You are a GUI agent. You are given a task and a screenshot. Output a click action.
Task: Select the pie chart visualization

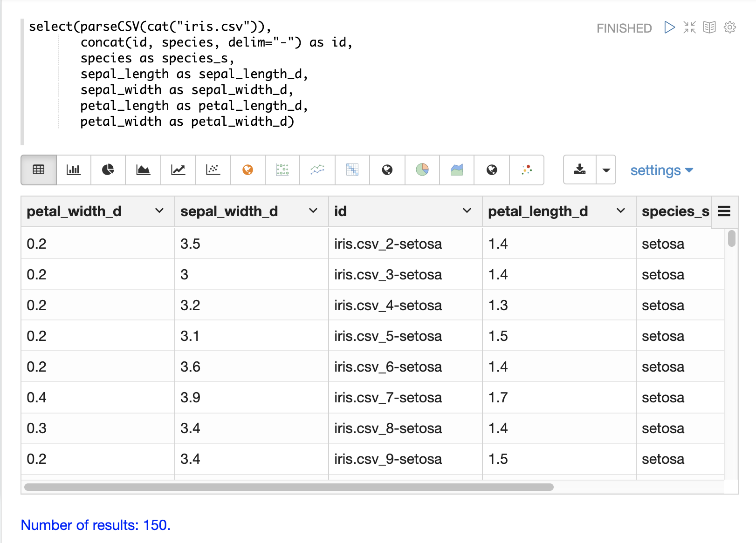coord(108,170)
